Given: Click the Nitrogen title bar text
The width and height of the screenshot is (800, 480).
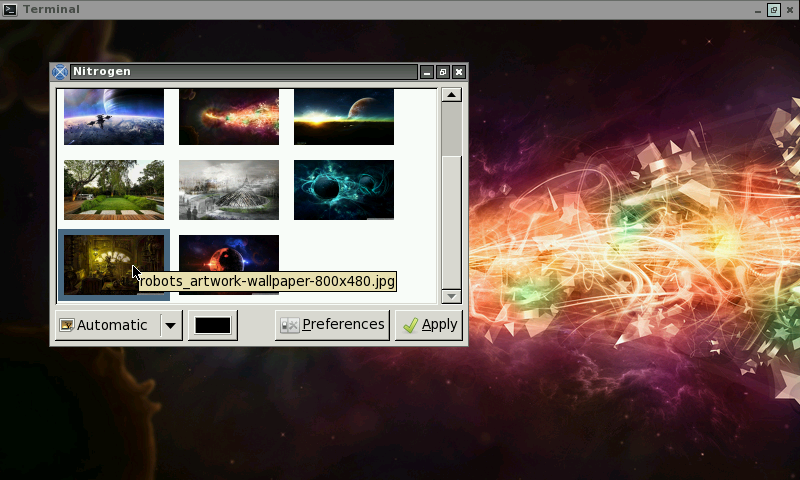Looking at the screenshot, I should [102, 71].
